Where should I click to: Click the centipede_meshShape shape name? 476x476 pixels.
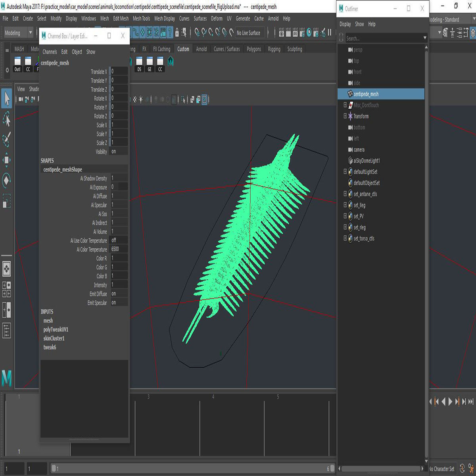(63, 169)
